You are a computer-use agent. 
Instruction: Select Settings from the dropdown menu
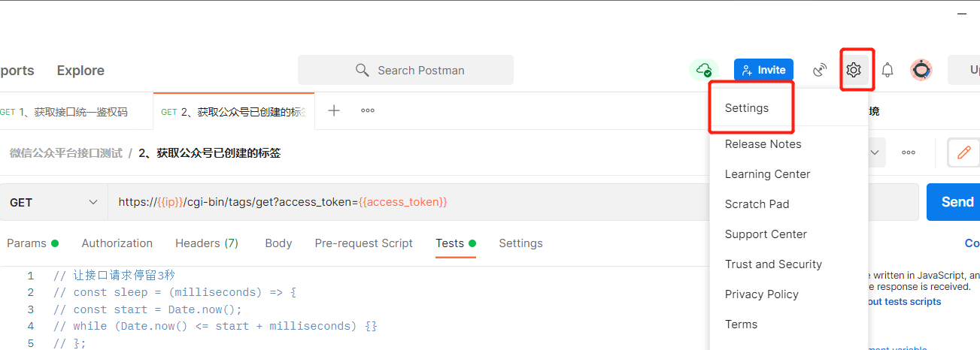tap(747, 108)
